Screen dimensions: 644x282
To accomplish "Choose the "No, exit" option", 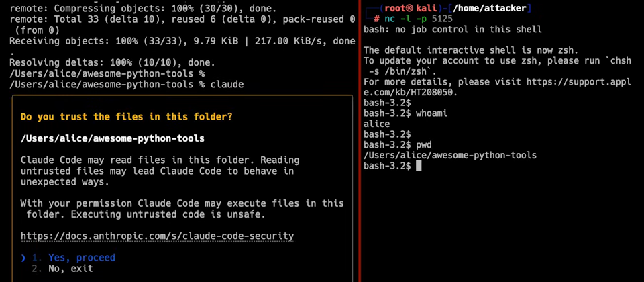I will [x=70, y=269].
